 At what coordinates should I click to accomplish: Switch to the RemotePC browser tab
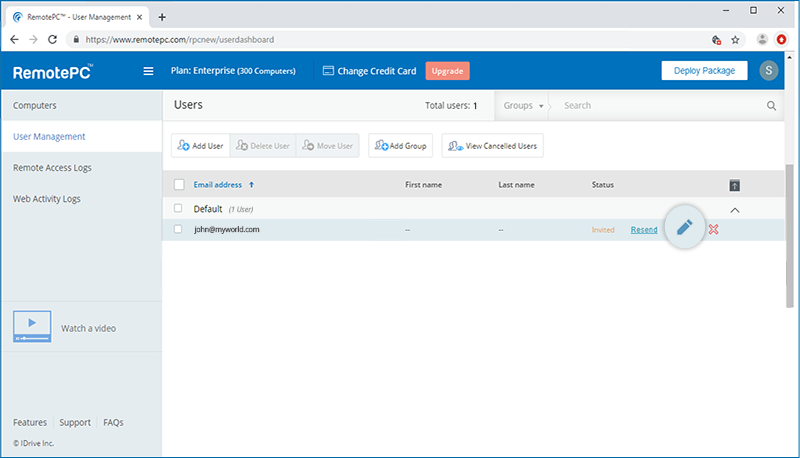coord(79,17)
